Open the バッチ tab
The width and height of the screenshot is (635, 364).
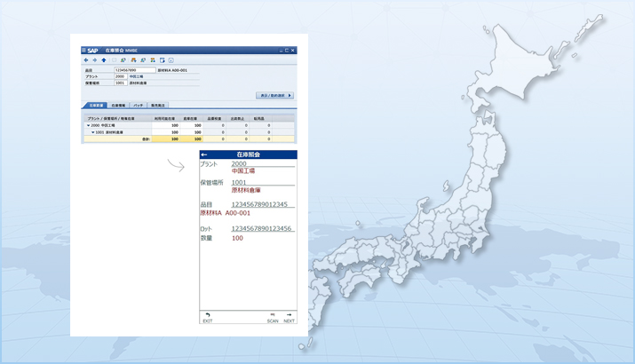coord(139,105)
